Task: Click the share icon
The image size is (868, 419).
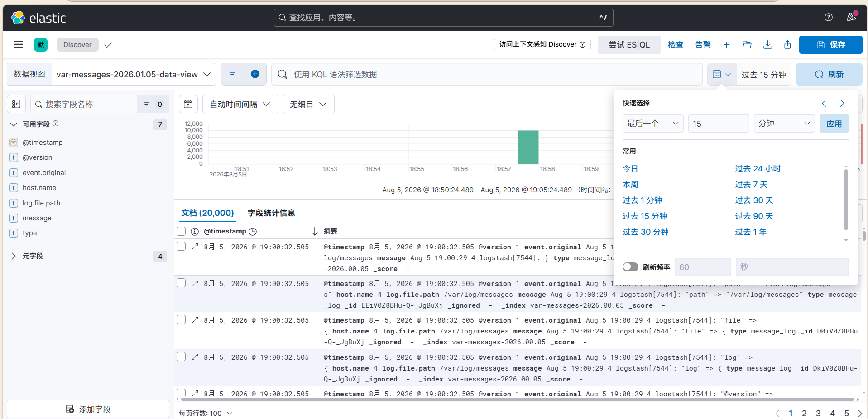Action: pyautogui.click(x=787, y=45)
